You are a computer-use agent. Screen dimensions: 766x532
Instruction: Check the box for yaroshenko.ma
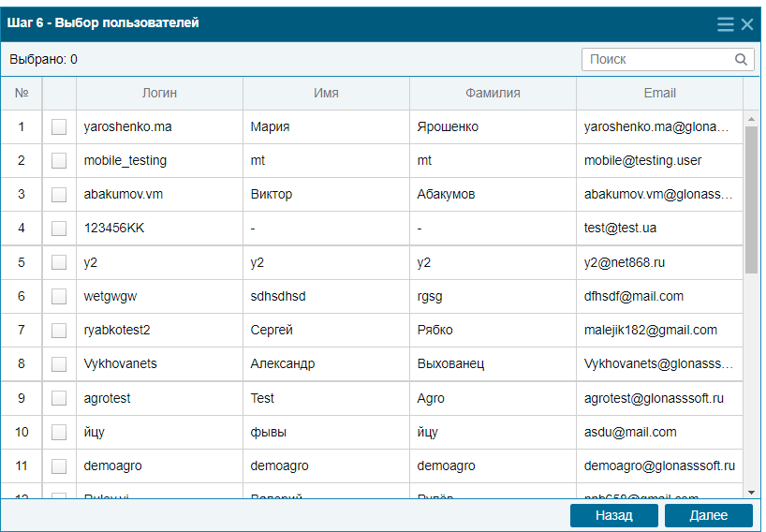tap(59, 127)
